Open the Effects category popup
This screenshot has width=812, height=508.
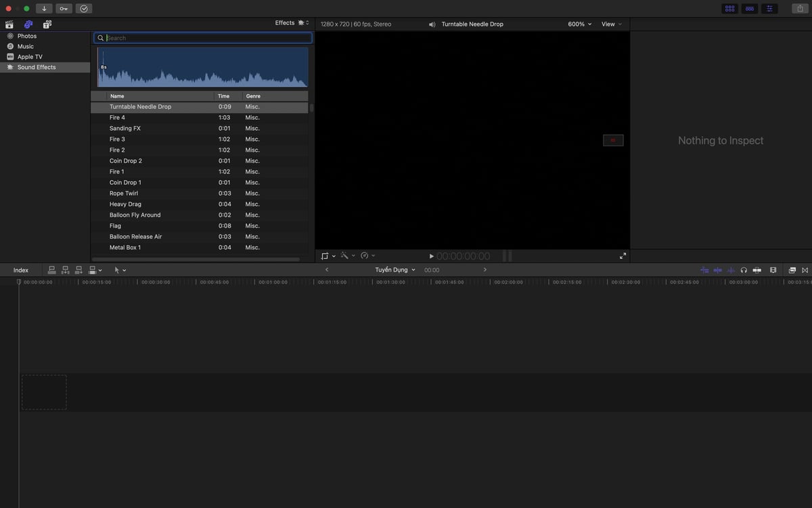click(x=292, y=23)
